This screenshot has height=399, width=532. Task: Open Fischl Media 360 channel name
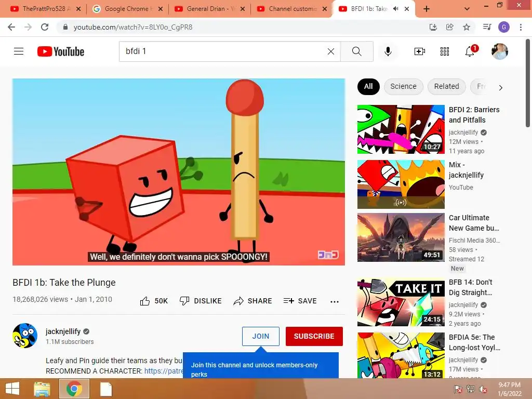coord(474,240)
